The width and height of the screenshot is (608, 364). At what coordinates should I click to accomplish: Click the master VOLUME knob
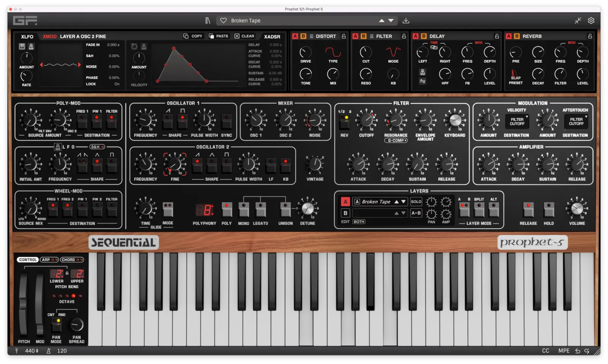coord(577,208)
